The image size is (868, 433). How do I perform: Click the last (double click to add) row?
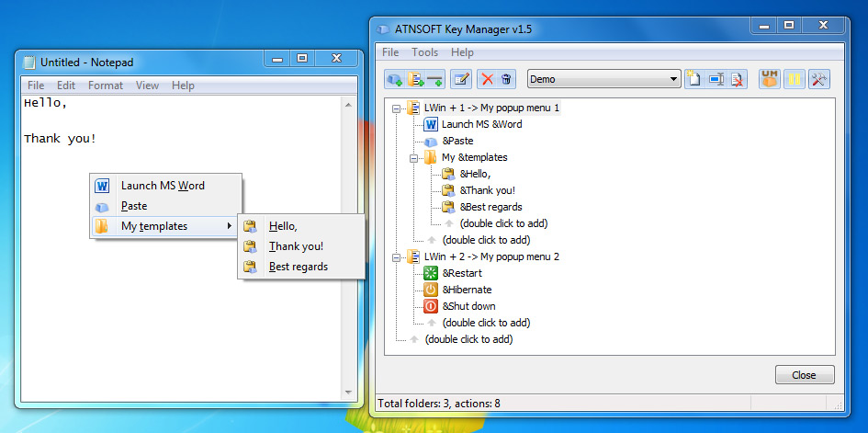[x=468, y=339]
